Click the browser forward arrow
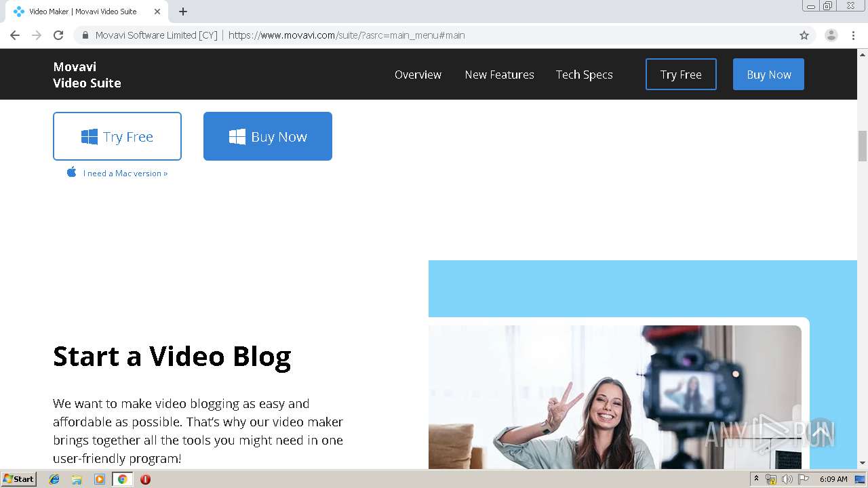Viewport: 868px width, 488px height. click(x=37, y=35)
